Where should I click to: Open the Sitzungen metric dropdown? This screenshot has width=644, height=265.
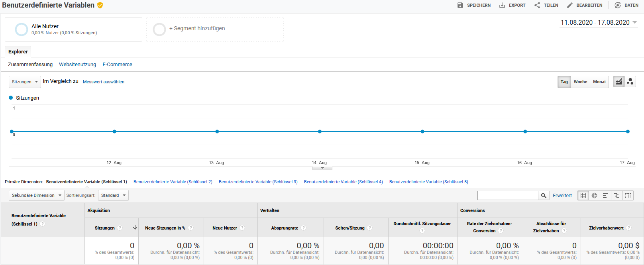pyautogui.click(x=25, y=82)
